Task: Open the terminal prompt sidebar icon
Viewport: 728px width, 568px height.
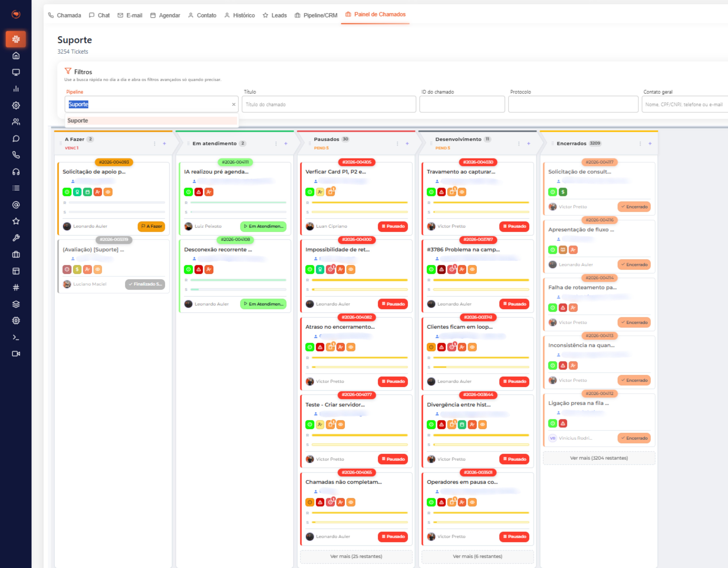Action: point(16,337)
